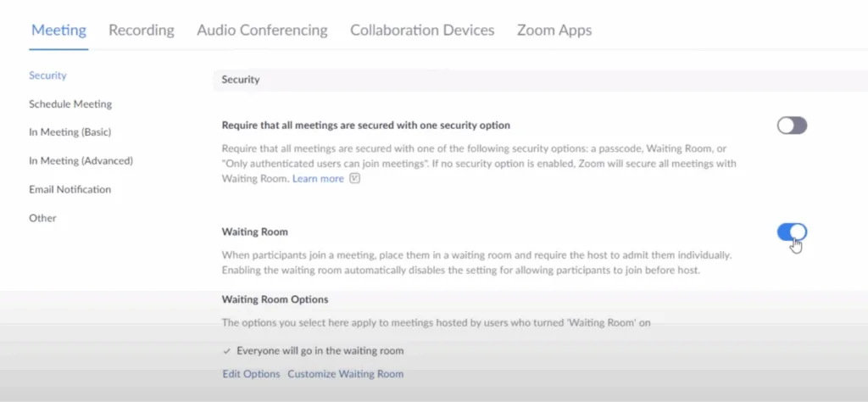The width and height of the screenshot is (868, 402).
Task: Click the checkmark beside Everyone will go in waiting room
Action: [226, 350]
